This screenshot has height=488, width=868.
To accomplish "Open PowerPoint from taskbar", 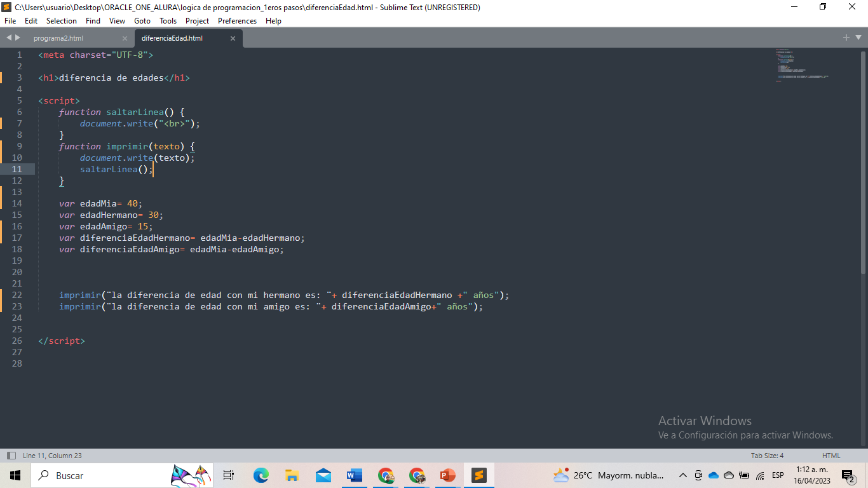I will click(x=448, y=475).
